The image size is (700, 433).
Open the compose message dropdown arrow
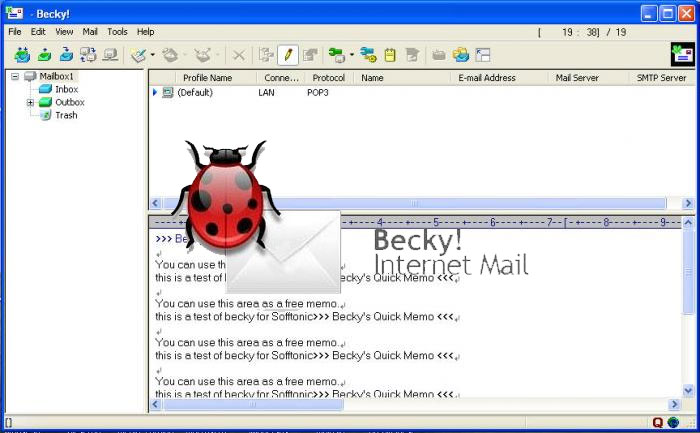(153, 55)
